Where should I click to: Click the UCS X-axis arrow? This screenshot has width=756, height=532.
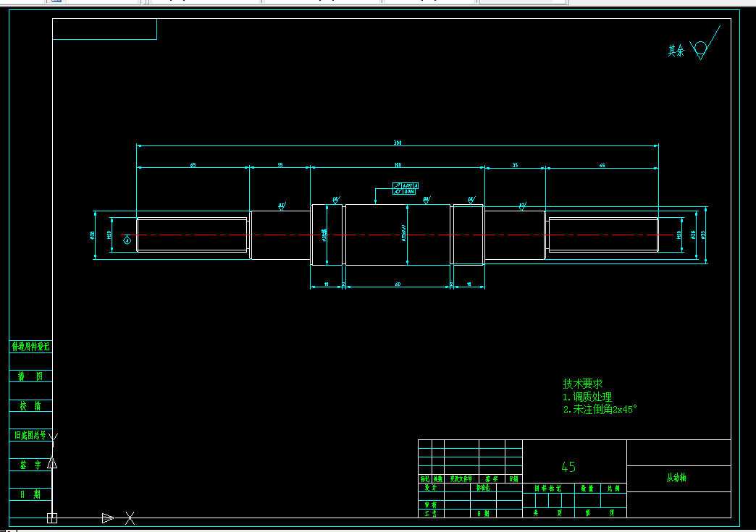108,518
